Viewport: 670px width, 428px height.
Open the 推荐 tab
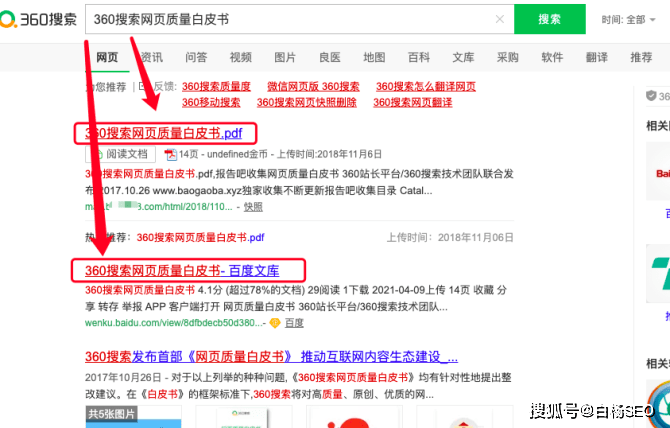pyautogui.click(x=641, y=57)
